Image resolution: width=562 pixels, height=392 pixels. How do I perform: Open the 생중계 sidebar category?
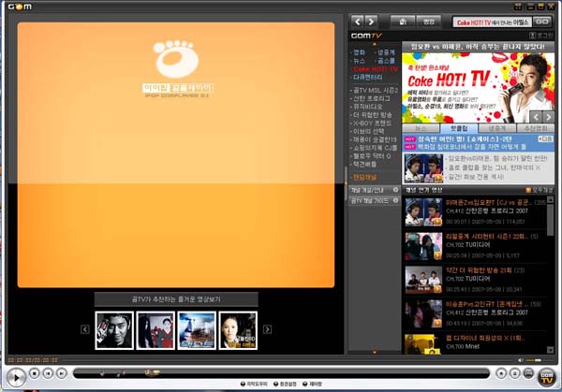click(x=386, y=52)
